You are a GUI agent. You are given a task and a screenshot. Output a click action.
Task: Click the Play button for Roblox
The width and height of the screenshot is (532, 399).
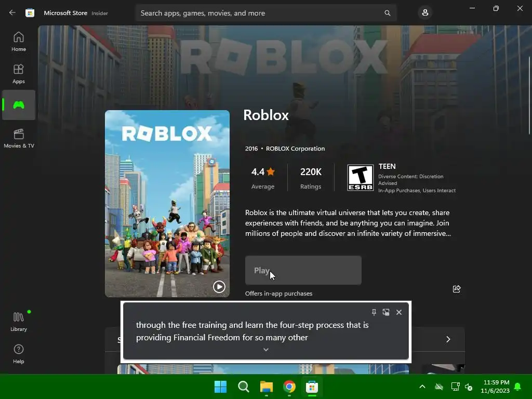tap(303, 270)
